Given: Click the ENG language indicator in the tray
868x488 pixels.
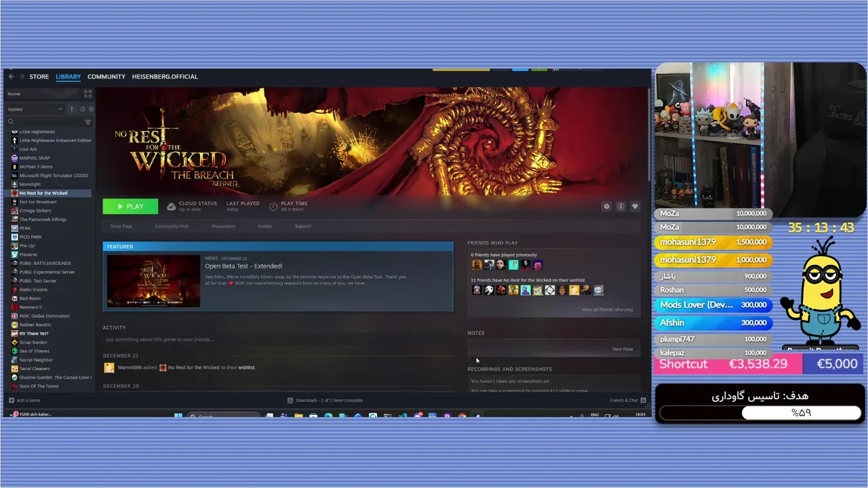Looking at the screenshot, I should click(x=595, y=414).
